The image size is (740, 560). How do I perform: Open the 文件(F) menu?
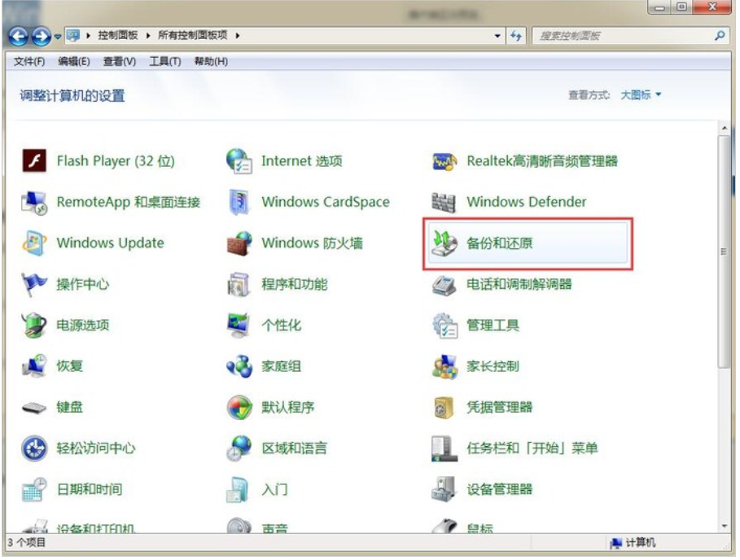pos(28,61)
